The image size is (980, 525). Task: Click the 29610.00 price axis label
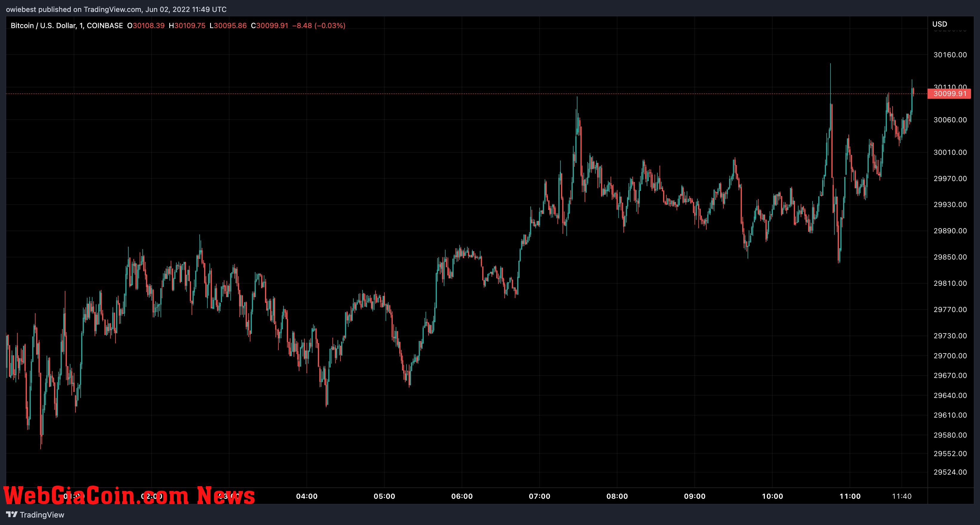950,415
